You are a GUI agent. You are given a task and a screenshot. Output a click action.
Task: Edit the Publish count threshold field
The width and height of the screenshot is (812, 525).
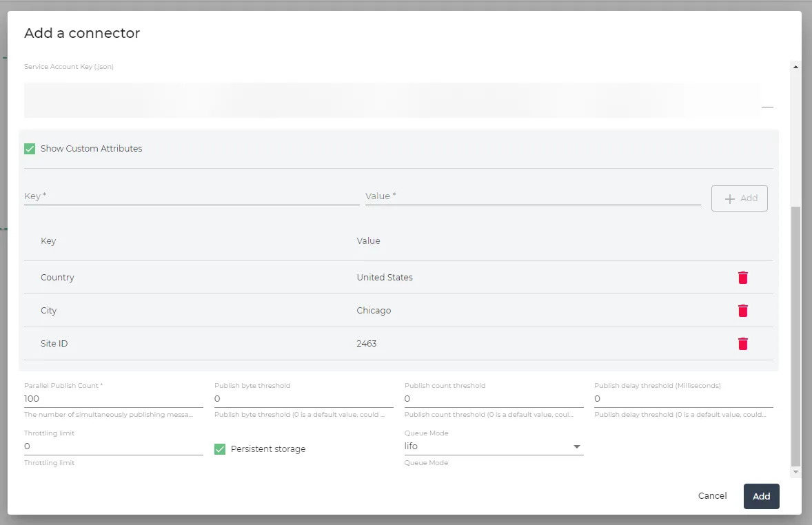[494, 399]
